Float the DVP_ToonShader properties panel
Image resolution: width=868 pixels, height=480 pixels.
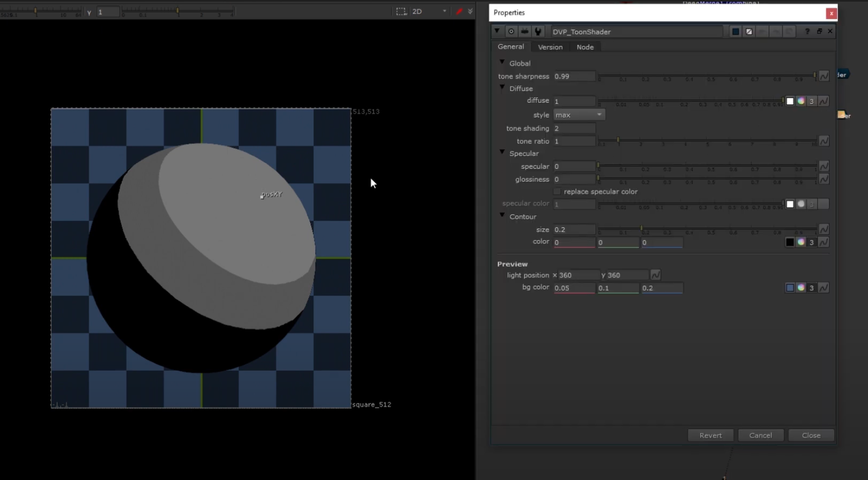pyautogui.click(x=819, y=31)
